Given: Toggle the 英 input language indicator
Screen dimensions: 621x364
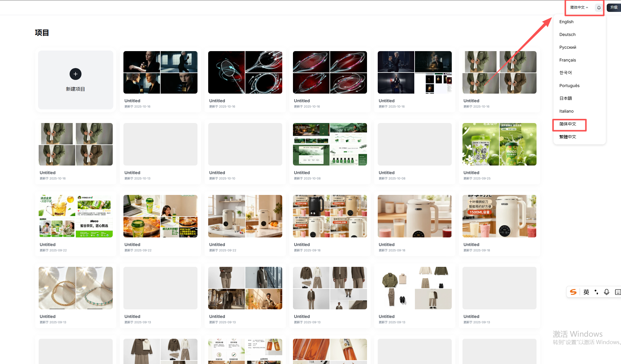Looking at the screenshot, I should [586, 292].
